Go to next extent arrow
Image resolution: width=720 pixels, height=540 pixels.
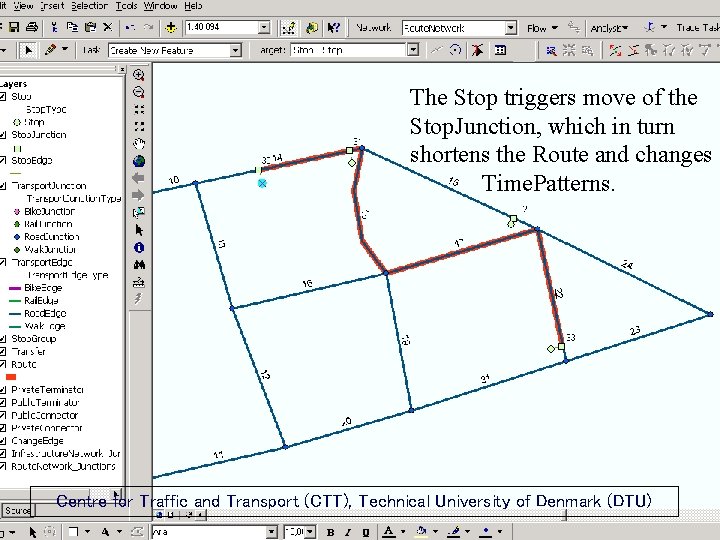click(139, 196)
